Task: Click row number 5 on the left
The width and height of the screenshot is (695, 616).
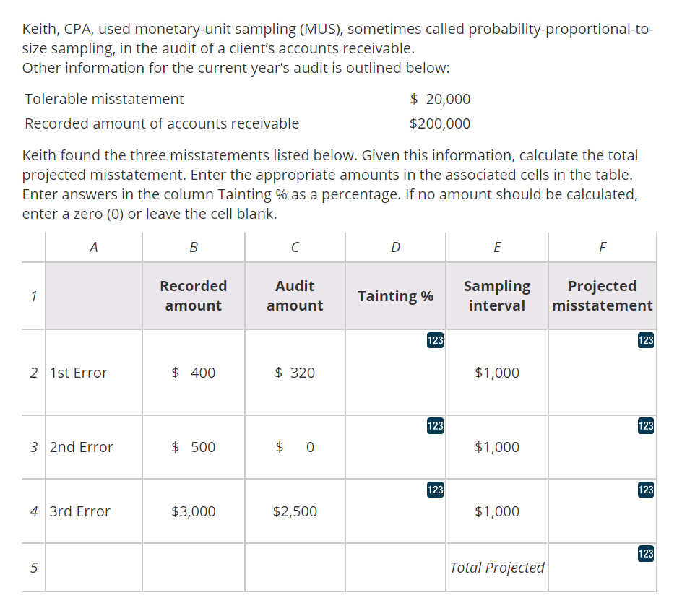Action: [x=33, y=568]
